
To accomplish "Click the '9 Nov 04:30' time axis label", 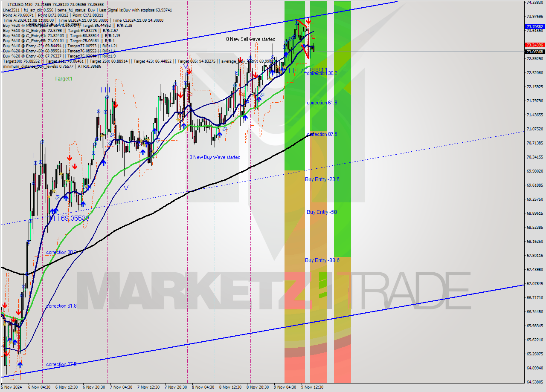I will (x=285, y=387).
